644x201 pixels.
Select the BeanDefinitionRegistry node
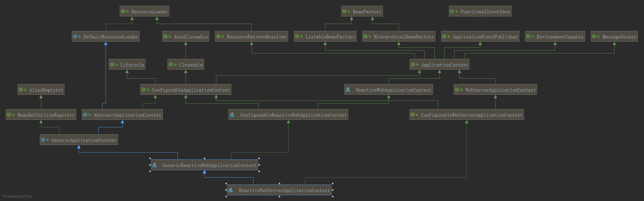[x=41, y=115]
